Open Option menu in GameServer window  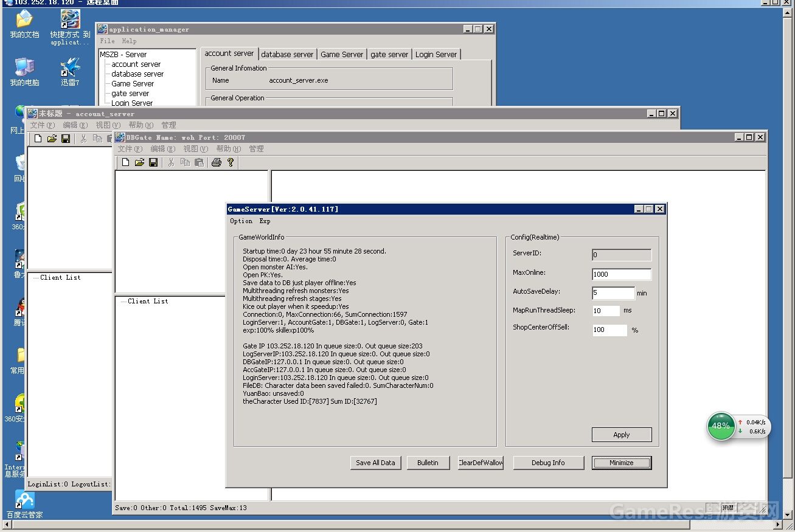(241, 221)
